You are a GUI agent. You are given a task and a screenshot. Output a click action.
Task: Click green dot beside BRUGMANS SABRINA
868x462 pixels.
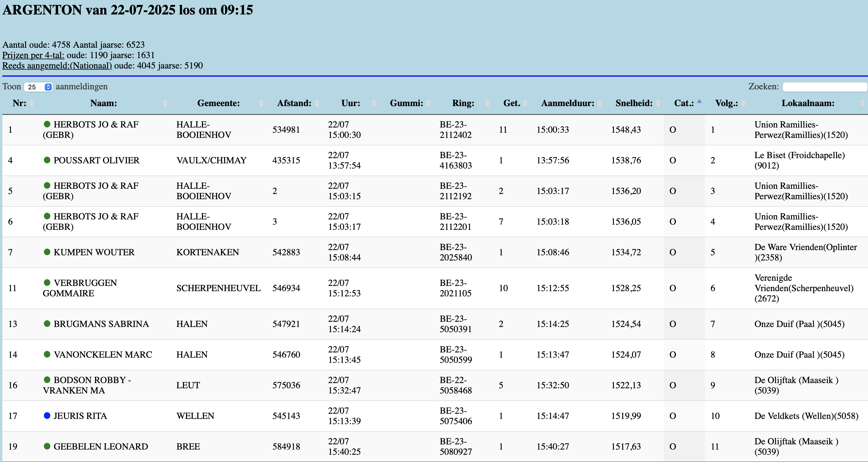[47, 324]
